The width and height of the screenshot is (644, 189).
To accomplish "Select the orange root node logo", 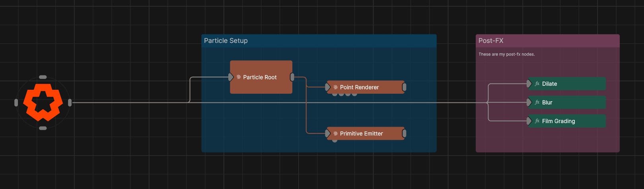I will (43, 102).
